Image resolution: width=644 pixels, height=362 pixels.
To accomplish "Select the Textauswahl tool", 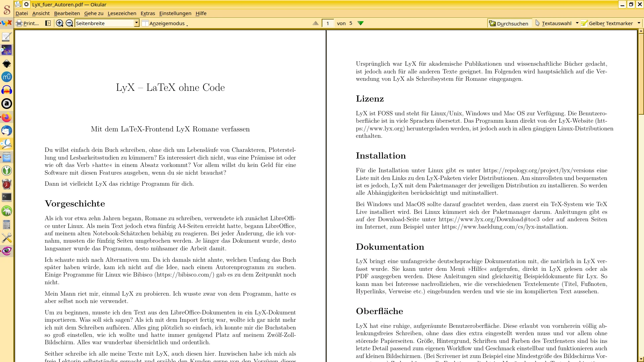I will (x=553, y=23).
